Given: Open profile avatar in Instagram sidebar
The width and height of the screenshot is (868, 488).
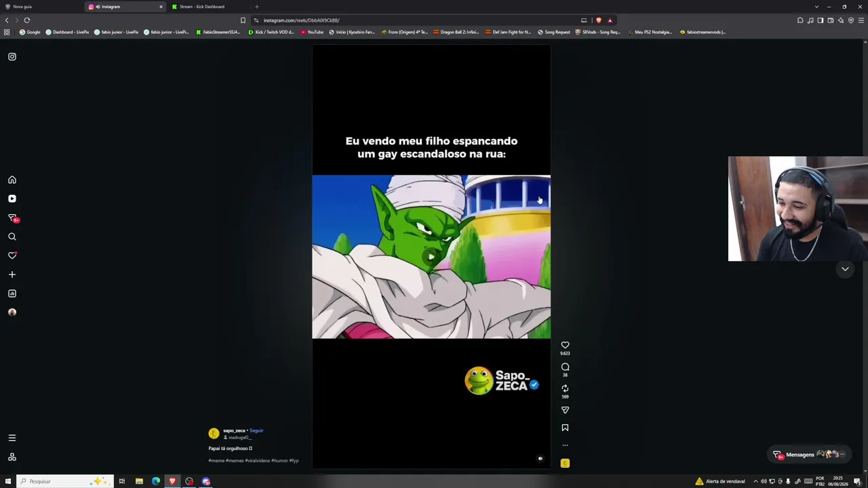Looking at the screenshot, I should click(12, 312).
